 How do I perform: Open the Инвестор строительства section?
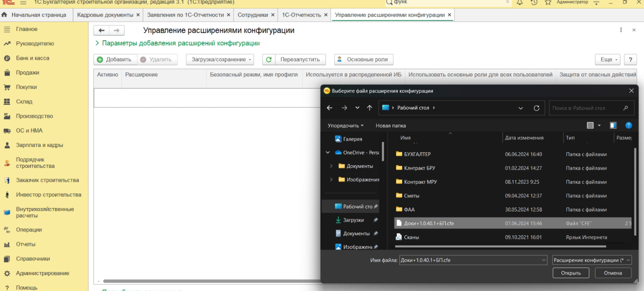[49, 195]
